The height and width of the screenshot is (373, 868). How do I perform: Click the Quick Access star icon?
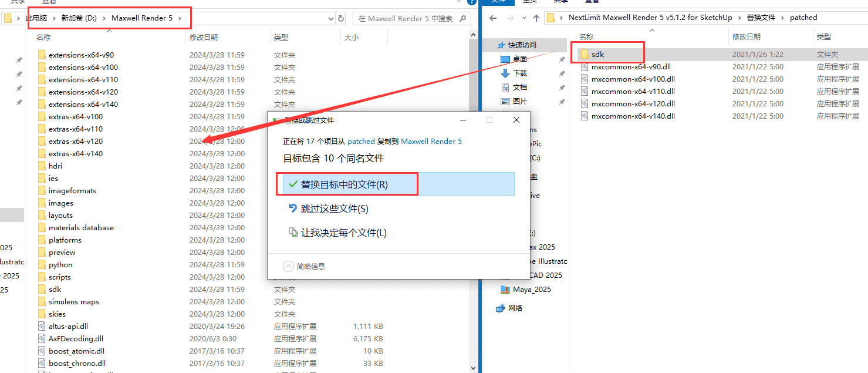coord(501,45)
